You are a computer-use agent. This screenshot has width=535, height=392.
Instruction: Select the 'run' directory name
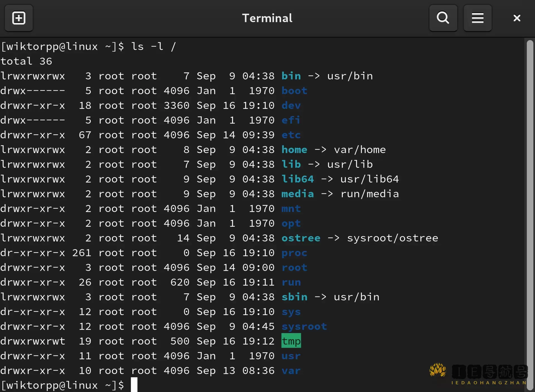pos(291,282)
